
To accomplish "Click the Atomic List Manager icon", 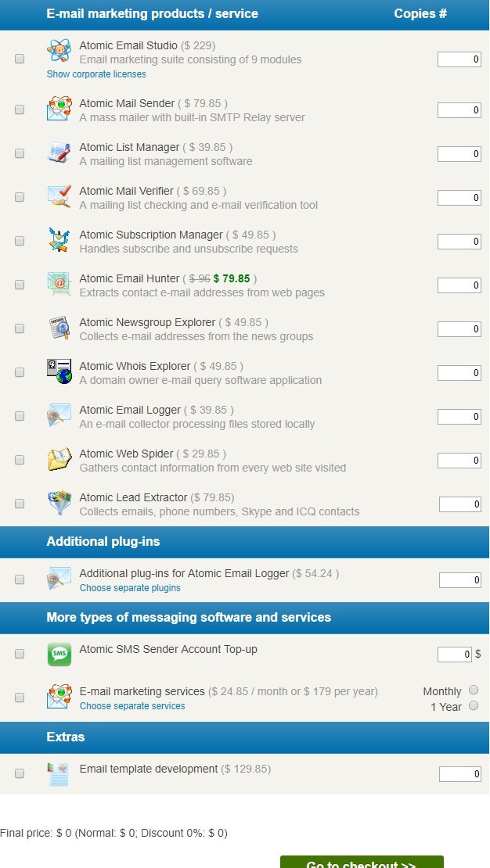I will click(59, 152).
